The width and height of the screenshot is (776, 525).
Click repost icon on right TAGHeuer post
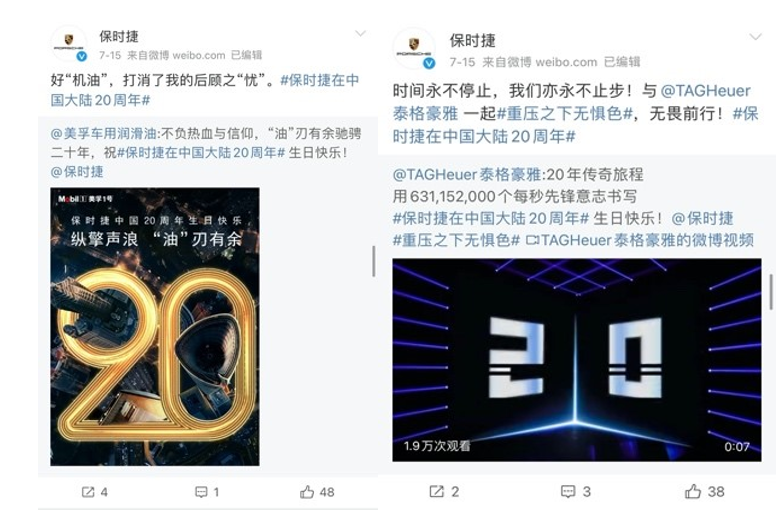(x=436, y=491)
